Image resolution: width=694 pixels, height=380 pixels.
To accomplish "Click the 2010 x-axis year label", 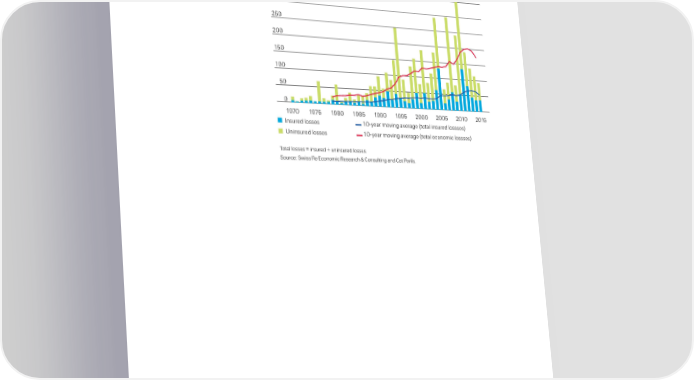I will [x=462, y=119].
